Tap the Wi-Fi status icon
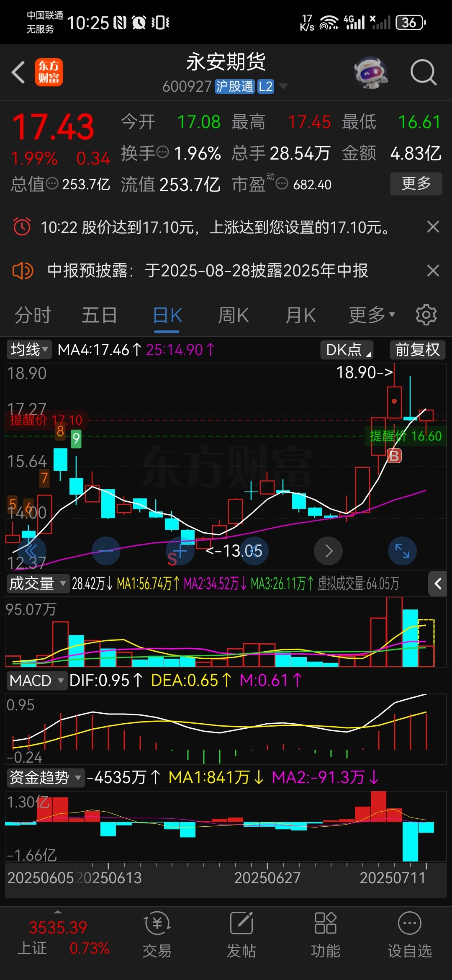Screen dimensions: 452x980 click(x=329, y=22)
